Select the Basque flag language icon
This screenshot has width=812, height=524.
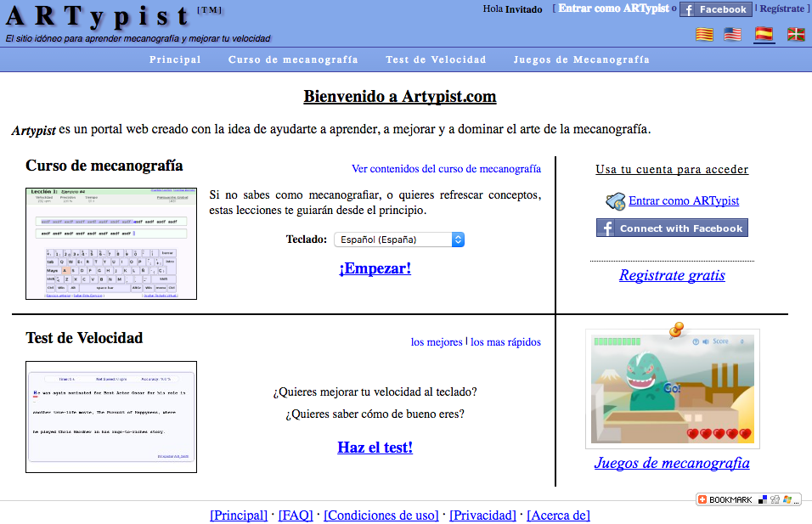[796, 35]
